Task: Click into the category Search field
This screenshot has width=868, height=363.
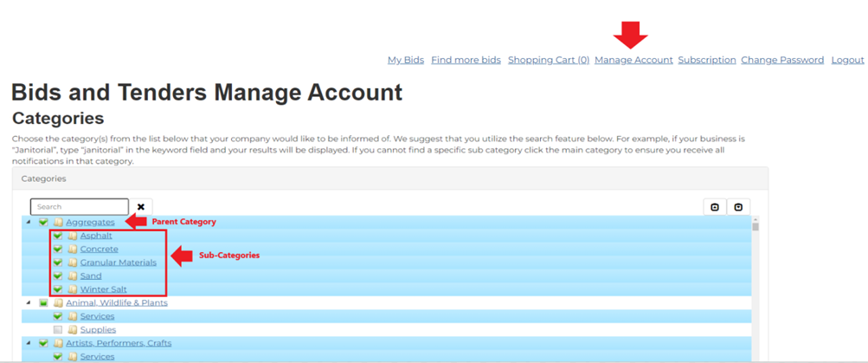Action: click(x=80, y=207)
